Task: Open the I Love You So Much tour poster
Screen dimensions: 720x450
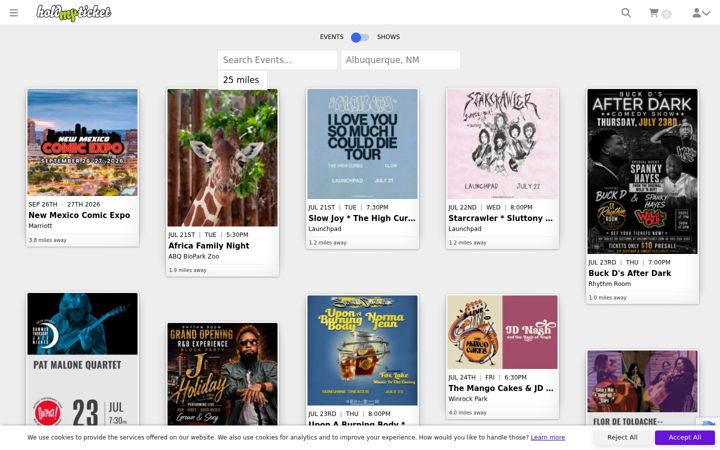Action: [x=363, y=144]
